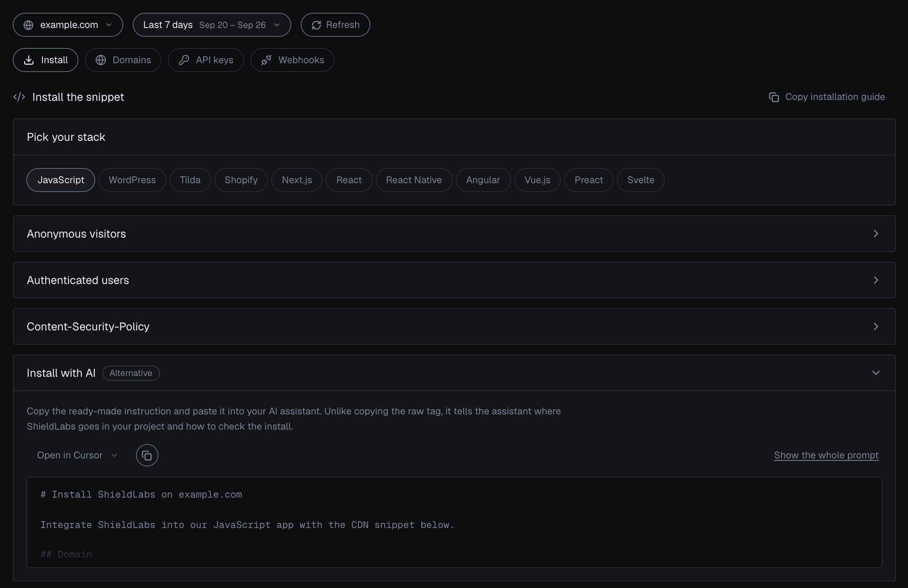The width and height of the screenshot is (908, 588).
Task: Click the 'Integrate ShieldLabs into our JavaScript app' line
Action: coord(247,525)
